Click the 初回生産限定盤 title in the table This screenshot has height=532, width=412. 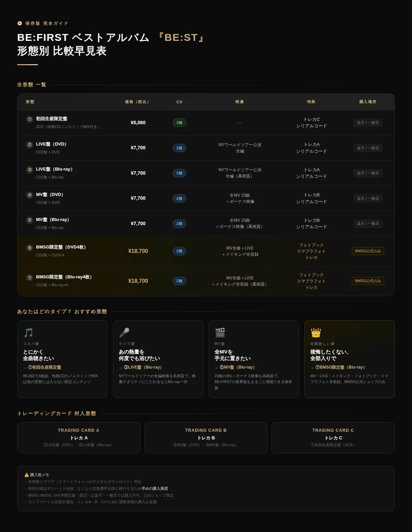(x=51, y=119)
